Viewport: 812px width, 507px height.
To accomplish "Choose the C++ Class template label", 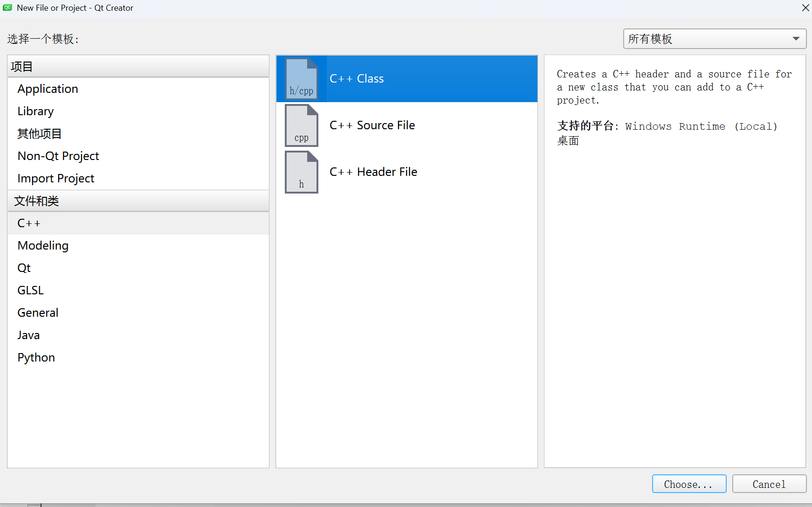I will coord(357,79).
